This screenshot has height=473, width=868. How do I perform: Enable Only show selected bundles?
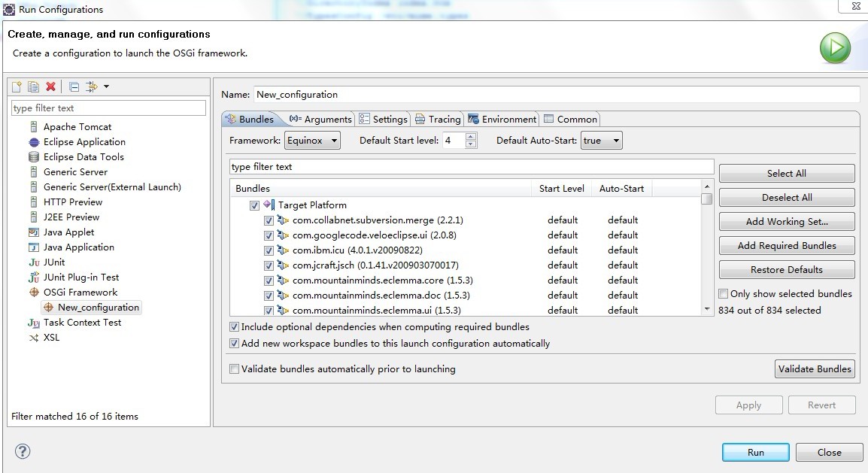pos(723,294)
